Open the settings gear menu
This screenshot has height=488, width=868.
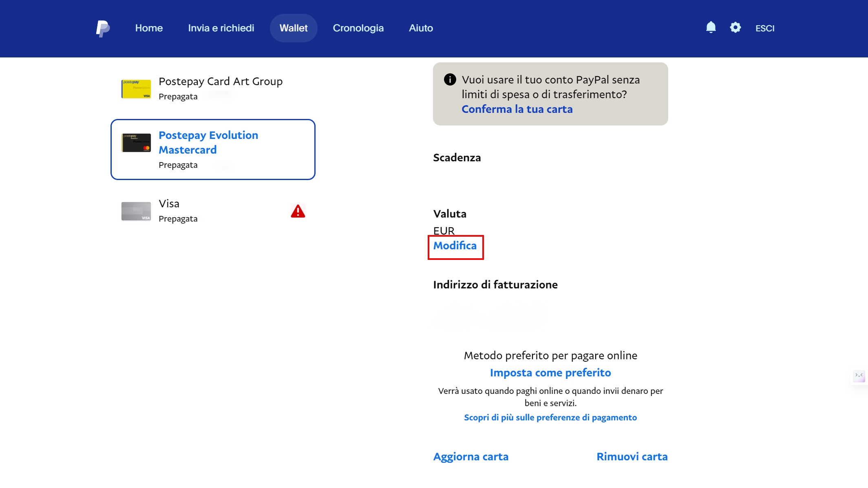point(735,28)
